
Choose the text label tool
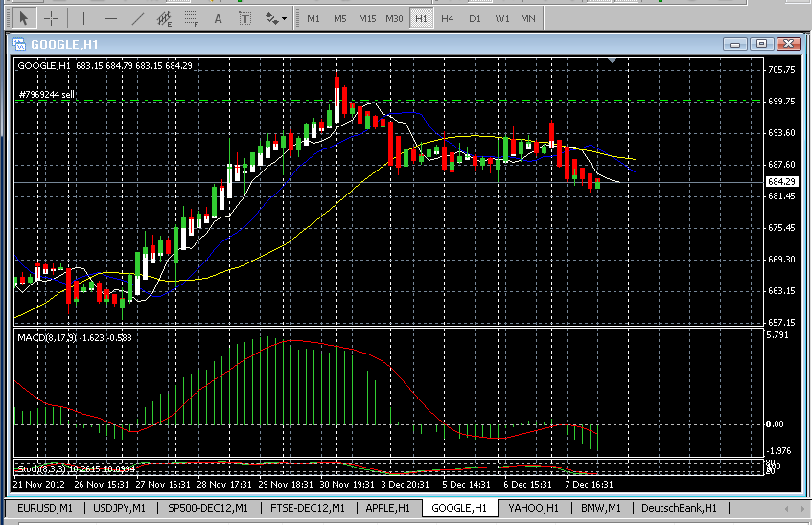(245, 18)
